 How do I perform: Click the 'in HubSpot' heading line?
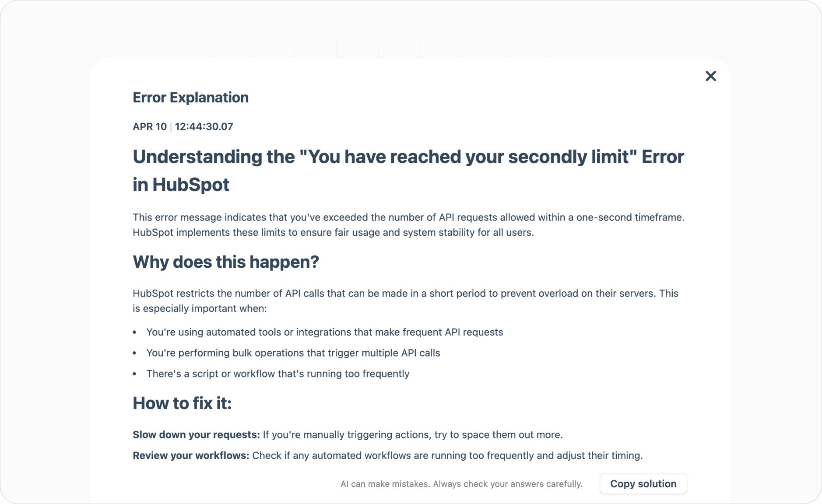pyautogui.click(x=181, y=185)
